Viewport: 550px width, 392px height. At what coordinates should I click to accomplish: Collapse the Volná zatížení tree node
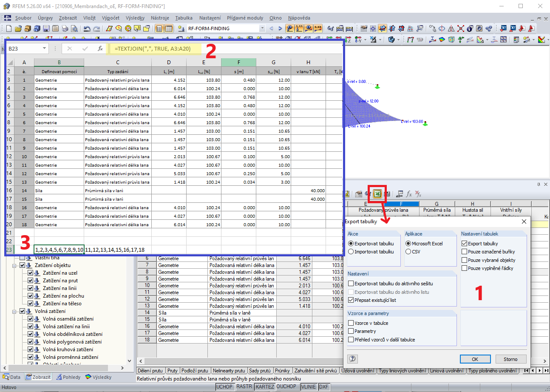tap(15, 311)
